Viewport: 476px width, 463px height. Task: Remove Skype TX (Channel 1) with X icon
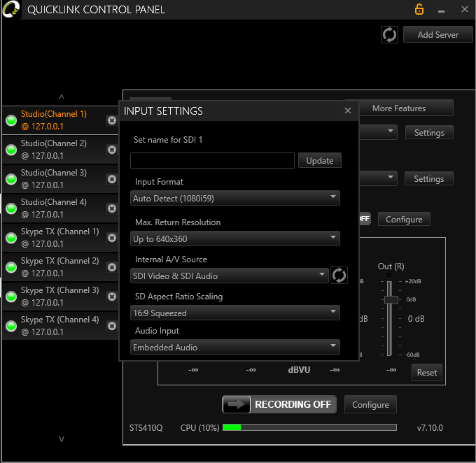[x=112, y=238]
